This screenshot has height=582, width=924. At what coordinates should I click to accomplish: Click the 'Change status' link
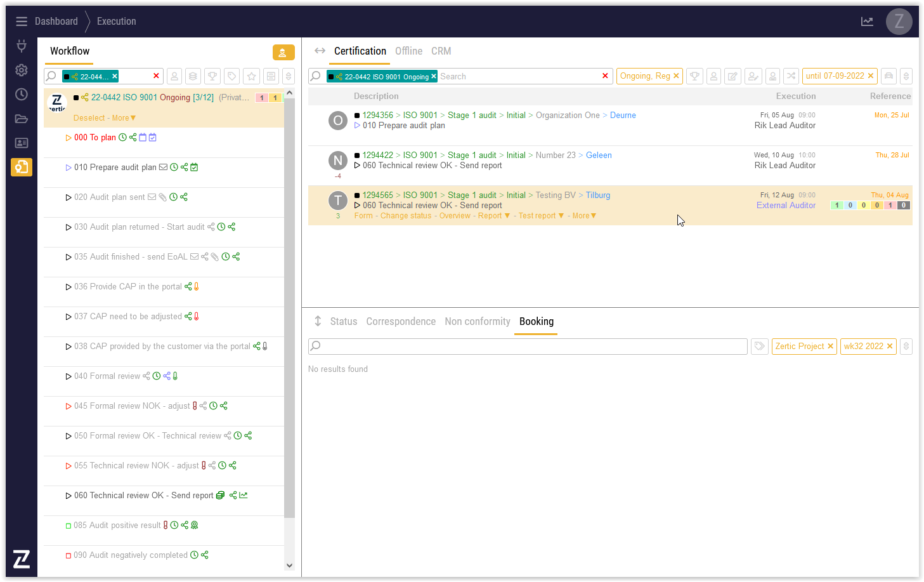[x=406, y=216]
